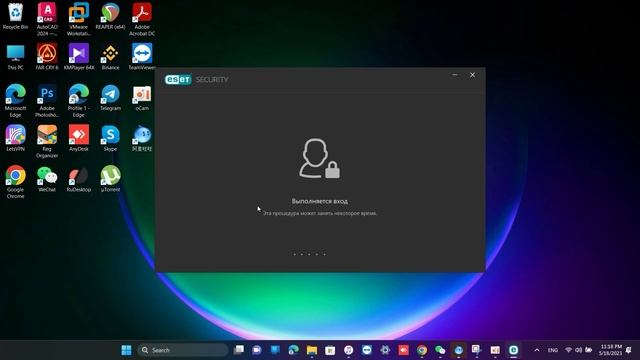This screenshot has height=360, width=640.
Task: Open the AutoCAD 2024 desktop shortcut
Action: 47,19
